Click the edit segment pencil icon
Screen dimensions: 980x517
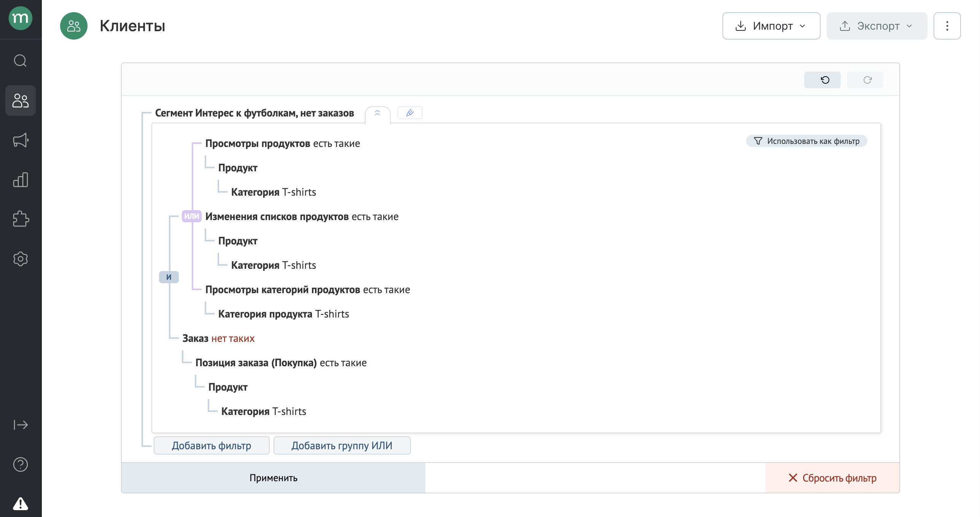click(410, 113)
